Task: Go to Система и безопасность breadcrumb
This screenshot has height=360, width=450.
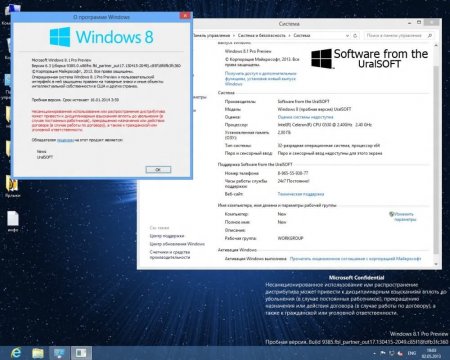Action: pyautogui.click(x=262, y=35)
